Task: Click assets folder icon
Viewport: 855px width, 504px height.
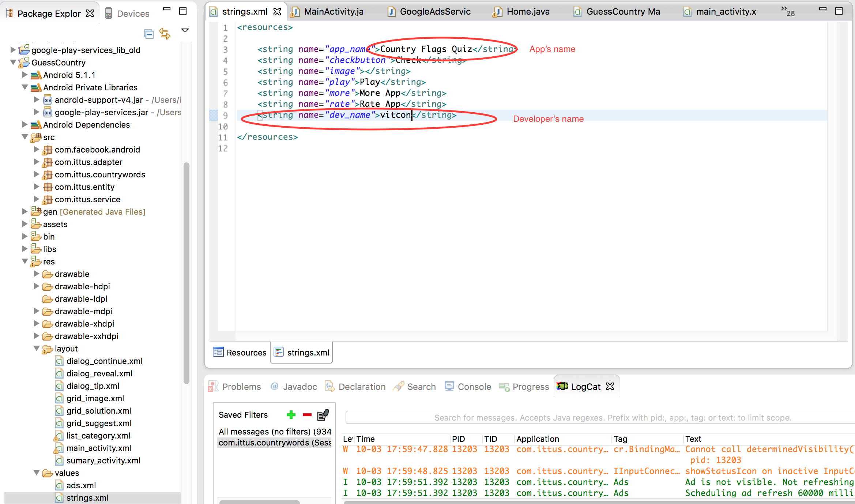Action: point(36,224)
